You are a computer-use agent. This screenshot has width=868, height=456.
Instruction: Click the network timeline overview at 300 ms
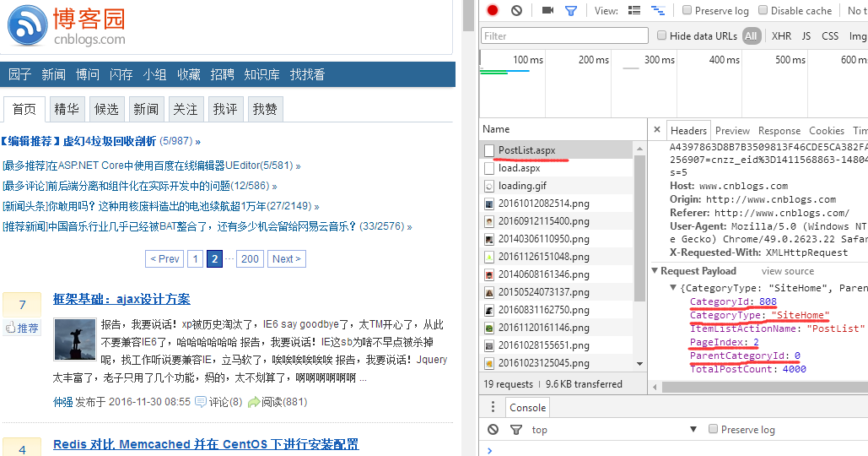pyautogui.click(x=660, y=59)
